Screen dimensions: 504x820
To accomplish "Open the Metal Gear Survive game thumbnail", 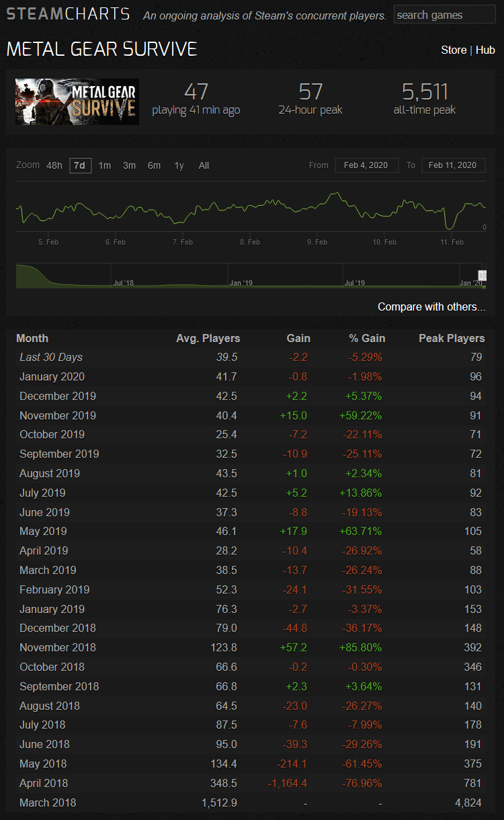I will click(x=77, y=101).
